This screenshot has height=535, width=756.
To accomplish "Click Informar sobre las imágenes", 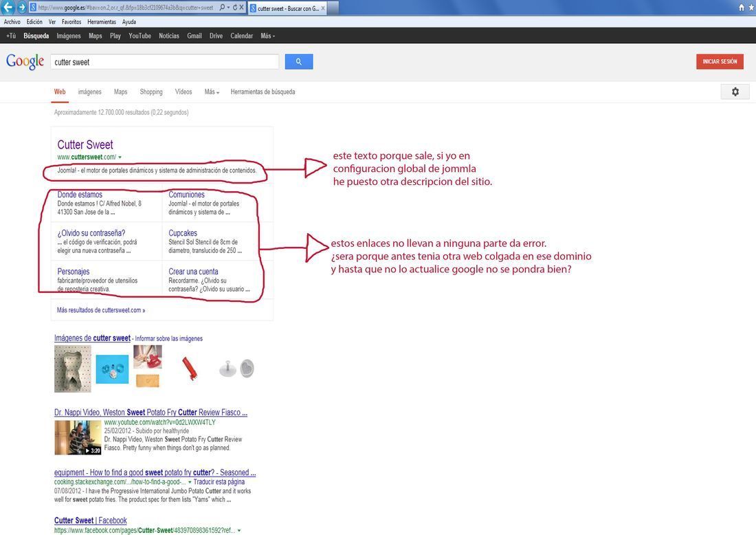I will click(169, 338).
